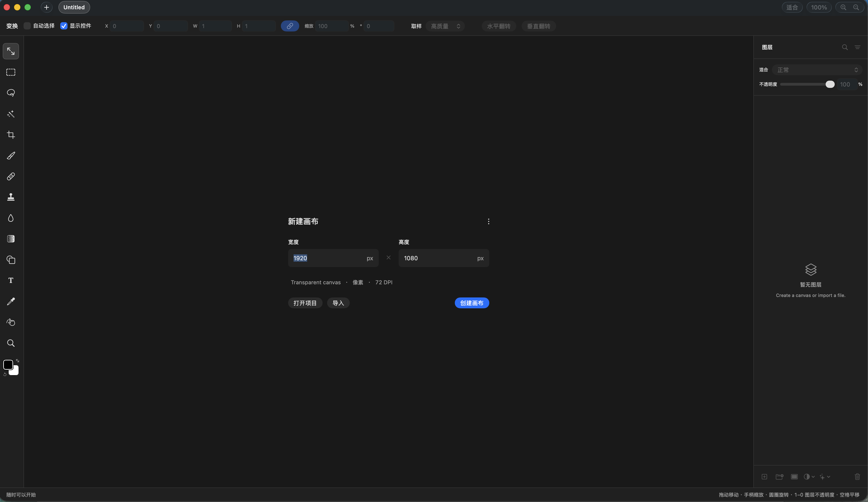Select the Zoom magnifier tool
Viewport: 868px width, 502px height.
11,343
